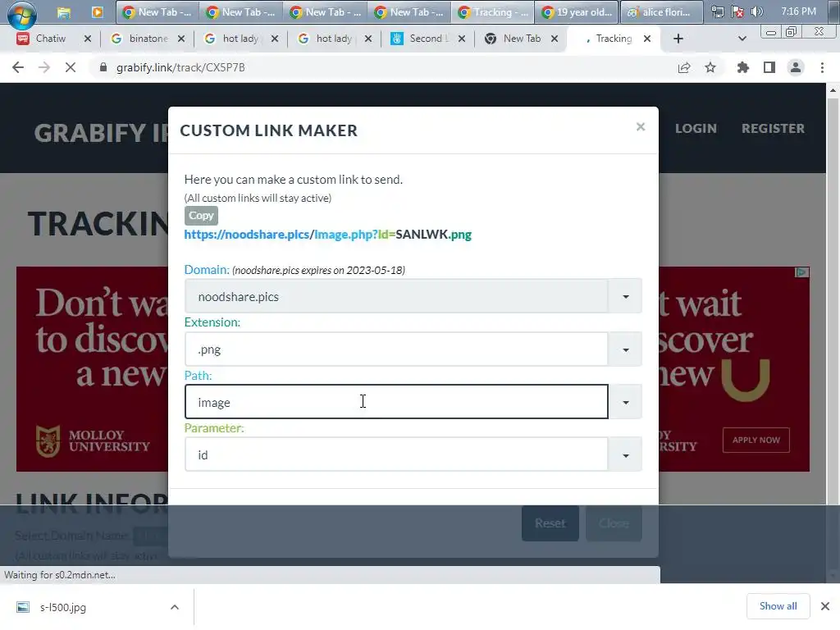The height and width of the screenshot is (630, 840).
Task: Open a new browser tab
Action: click(x=678, y=39)
